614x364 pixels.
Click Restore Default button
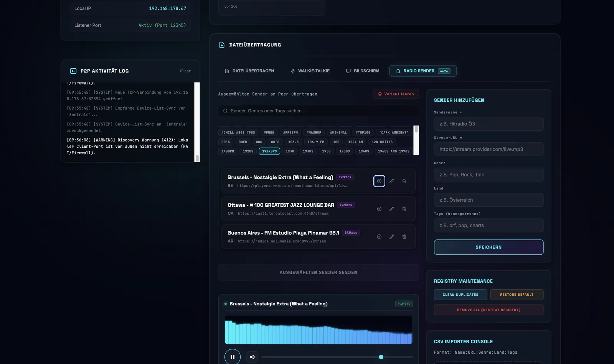tap(517, 295)
